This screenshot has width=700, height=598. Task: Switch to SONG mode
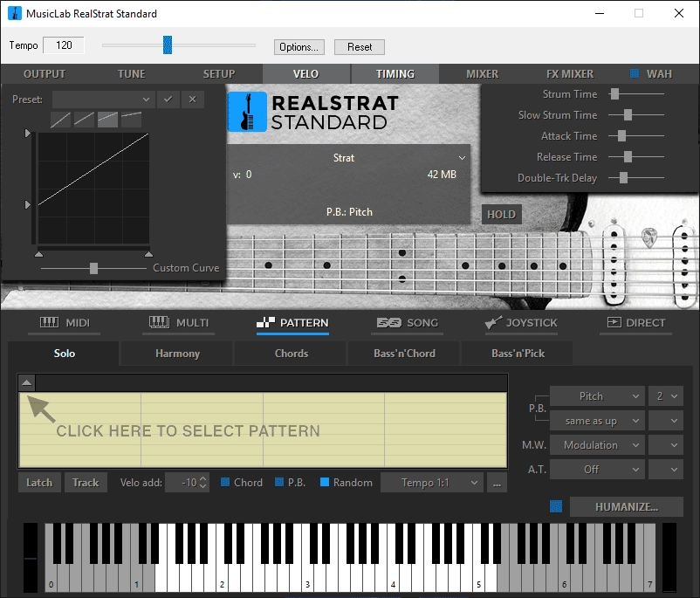[408, 323]
